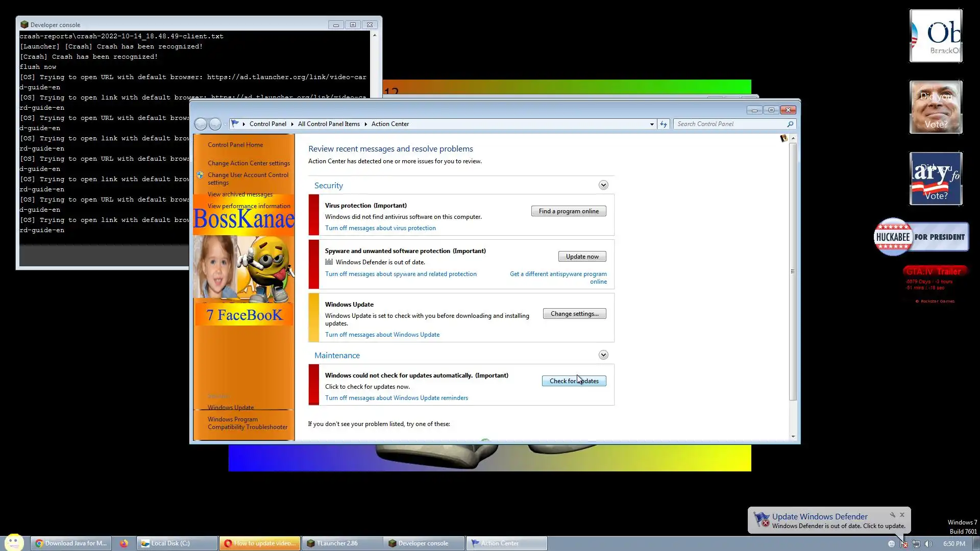Click the wrench icon in the Defender notification
Viewport: 980px width, 551px height.
pos(893,515)
